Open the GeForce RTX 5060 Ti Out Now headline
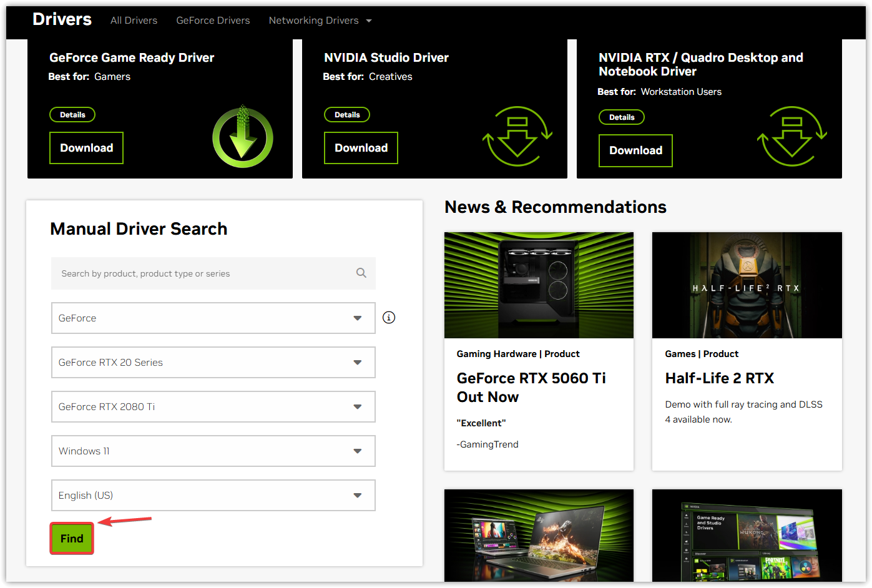 coord(531,388)
